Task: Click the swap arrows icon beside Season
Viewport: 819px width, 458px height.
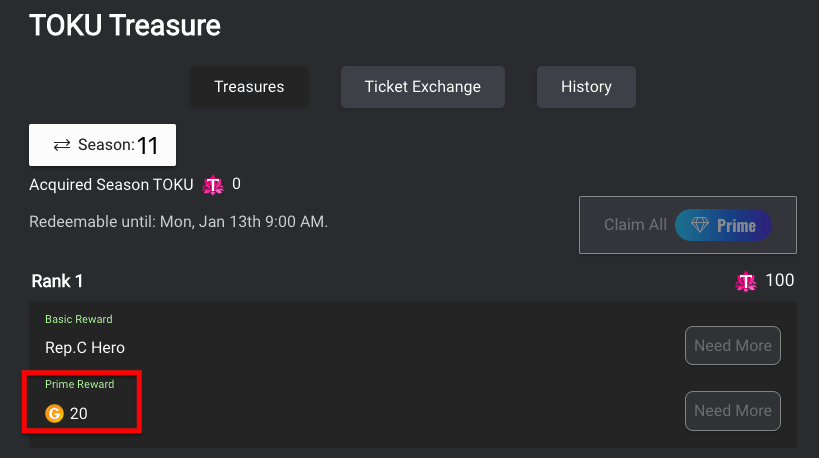Action: 62,145
